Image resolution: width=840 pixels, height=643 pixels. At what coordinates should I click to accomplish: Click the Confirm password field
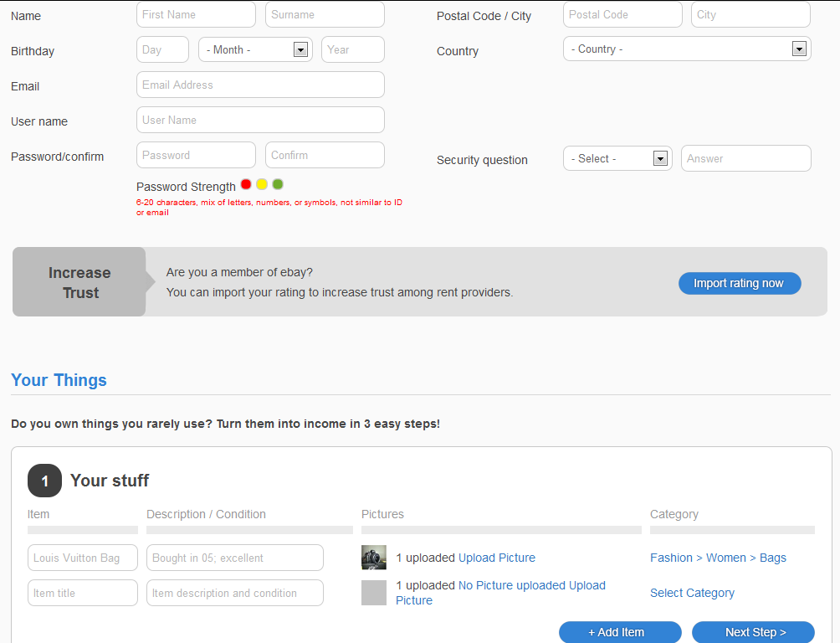coord(325,155)
